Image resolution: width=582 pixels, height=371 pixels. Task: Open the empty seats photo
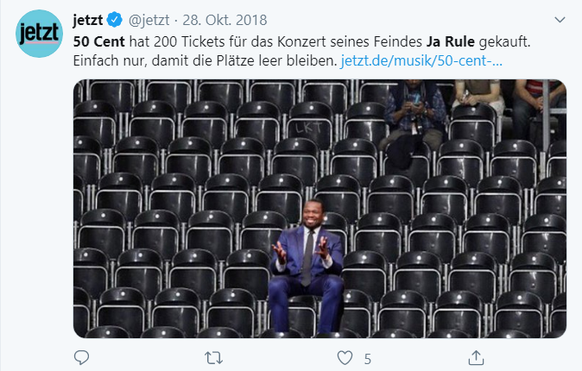point(320,209)
